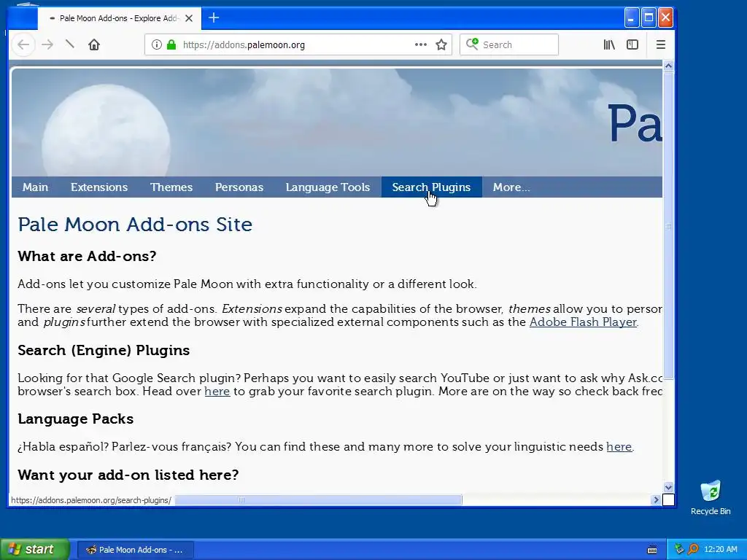
Task: Click the vertical scrollbar thumb
Action: [668, 226]
